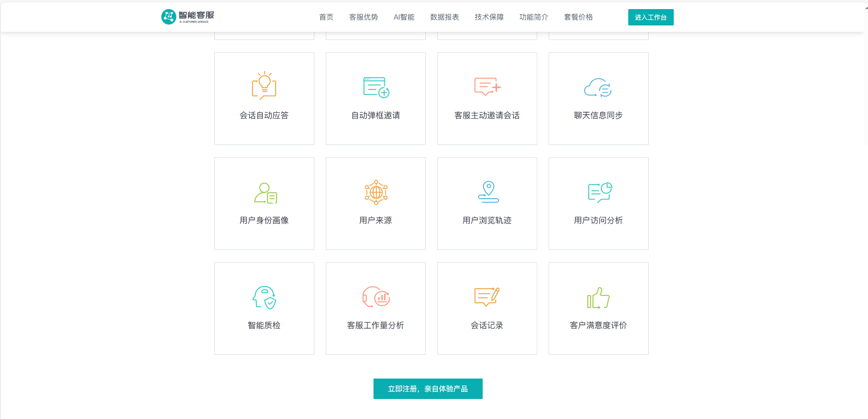
Task: Open the 首页 navigation item
Action: click(326, 17)
